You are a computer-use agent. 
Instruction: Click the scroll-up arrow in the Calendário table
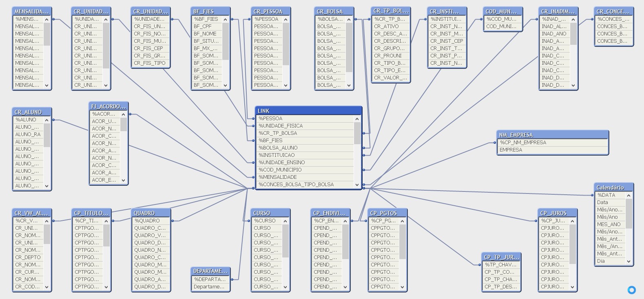629,196
